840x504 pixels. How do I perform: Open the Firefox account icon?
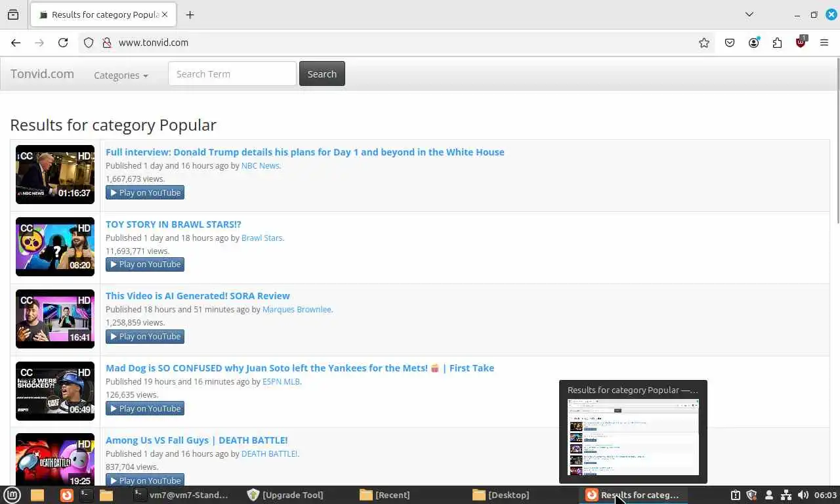754,43
